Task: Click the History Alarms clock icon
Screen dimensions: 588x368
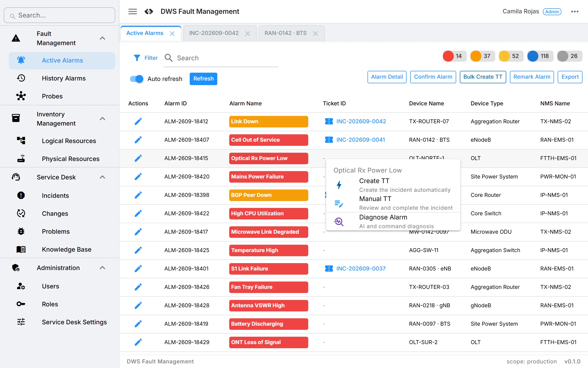Action: (21, 78)
